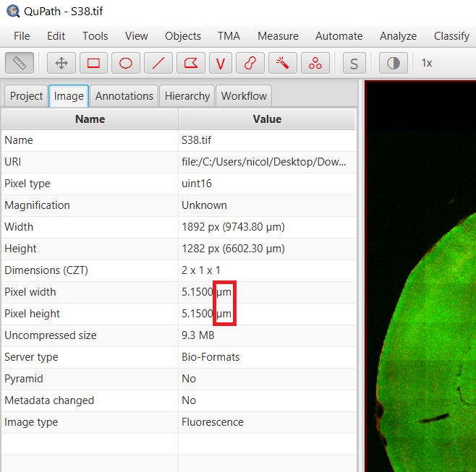Select the Fluorescence image type value
Viewport: 476px width, 472px height.
(x=213, y=422)
